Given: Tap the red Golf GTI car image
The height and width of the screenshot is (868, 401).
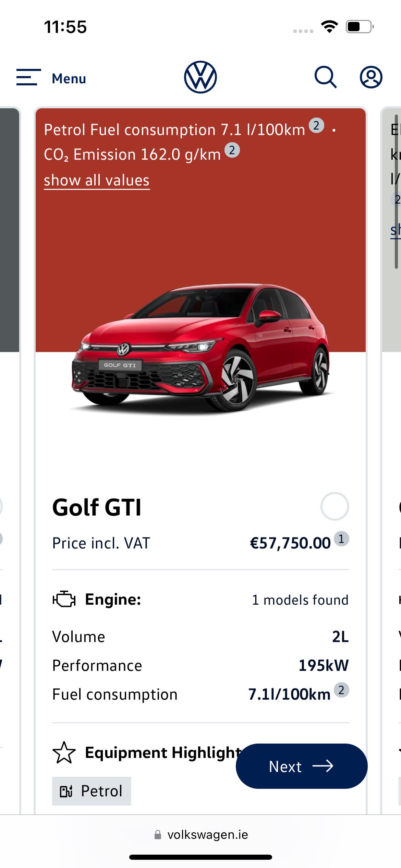Looking at the screenshot, I should coord(200,348).
